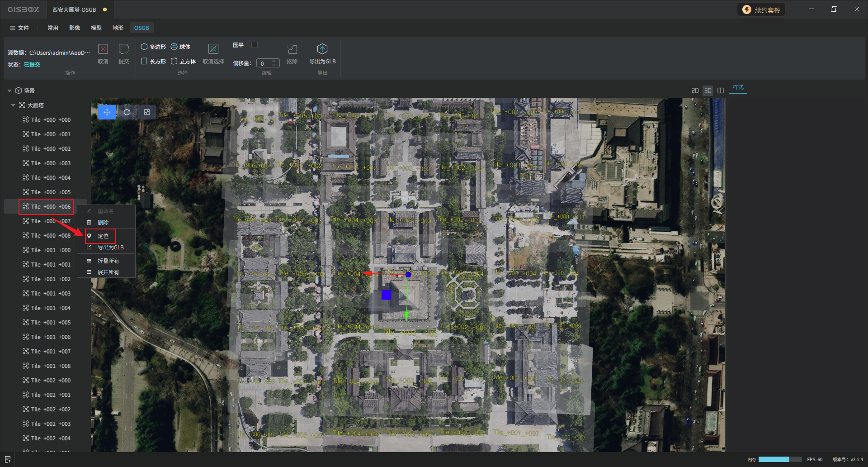Click the scale tool in viewport
The image size is (868, 467).
tap(147, 112)
